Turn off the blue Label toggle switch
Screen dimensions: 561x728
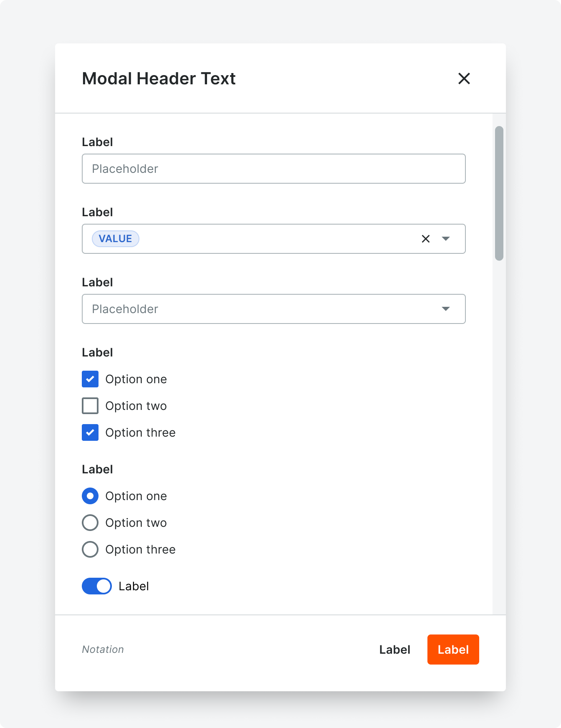coord(97,586)
